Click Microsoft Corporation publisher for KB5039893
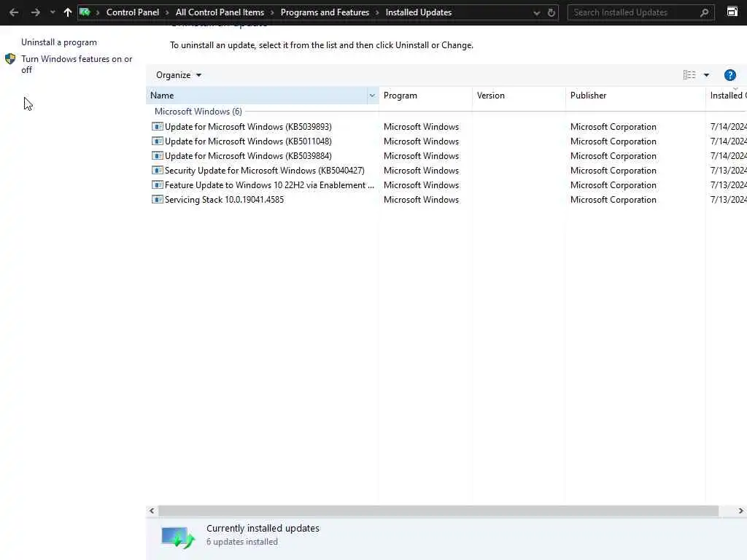 coord(613,127)
